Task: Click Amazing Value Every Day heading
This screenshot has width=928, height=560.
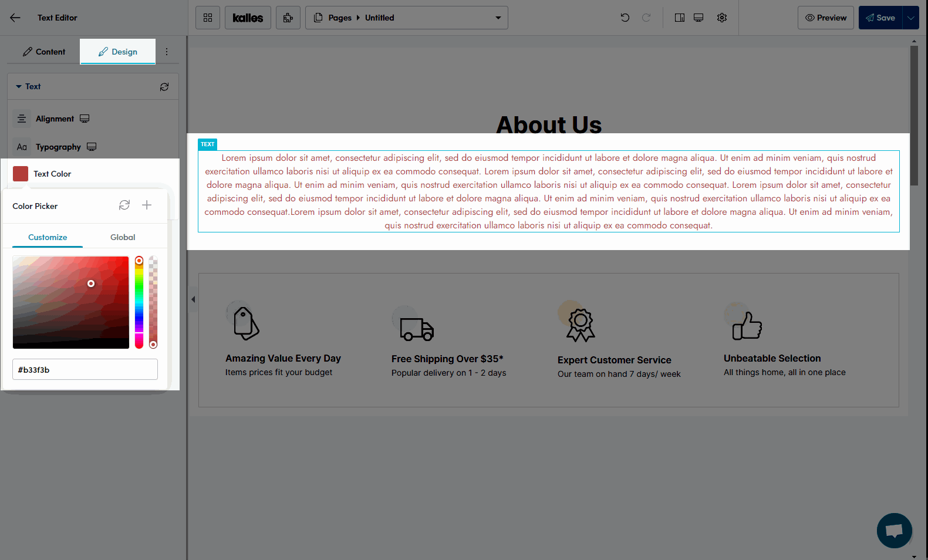Action: (283, 358)
